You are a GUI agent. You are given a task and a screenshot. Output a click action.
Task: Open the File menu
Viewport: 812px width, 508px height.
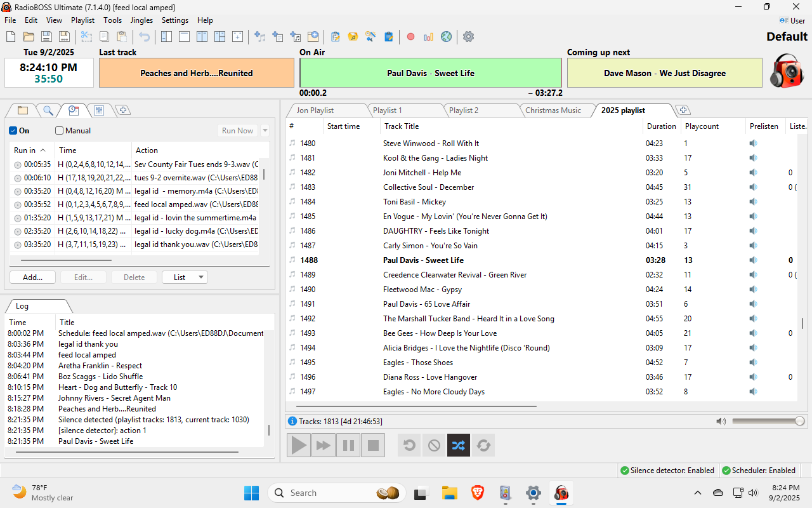point(10,20)
